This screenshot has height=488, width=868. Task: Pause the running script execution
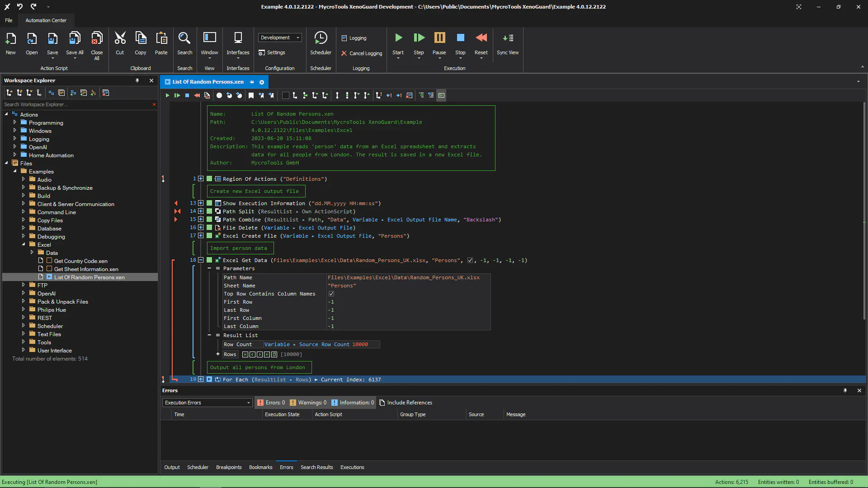439,38
